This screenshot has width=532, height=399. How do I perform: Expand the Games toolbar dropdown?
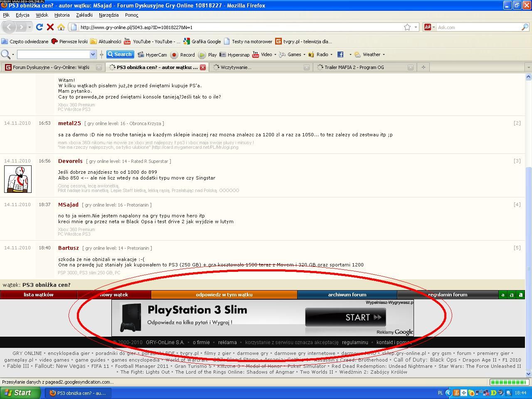[304, 54]
